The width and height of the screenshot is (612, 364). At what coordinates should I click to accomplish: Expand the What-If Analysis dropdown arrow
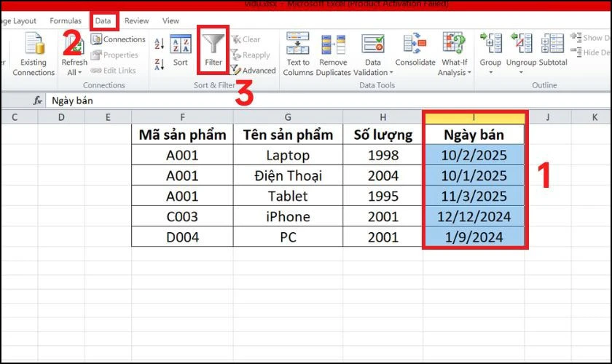(x=469, y=73)
